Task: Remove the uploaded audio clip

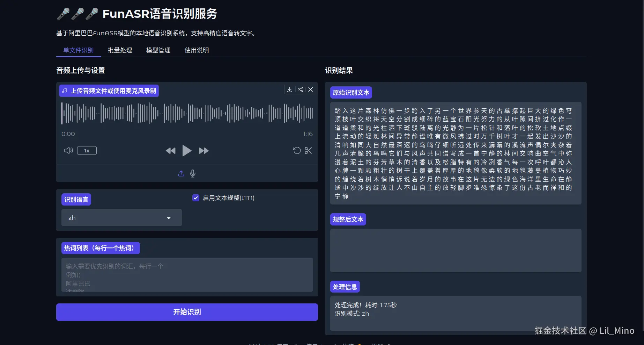Action: pos(311,89)
